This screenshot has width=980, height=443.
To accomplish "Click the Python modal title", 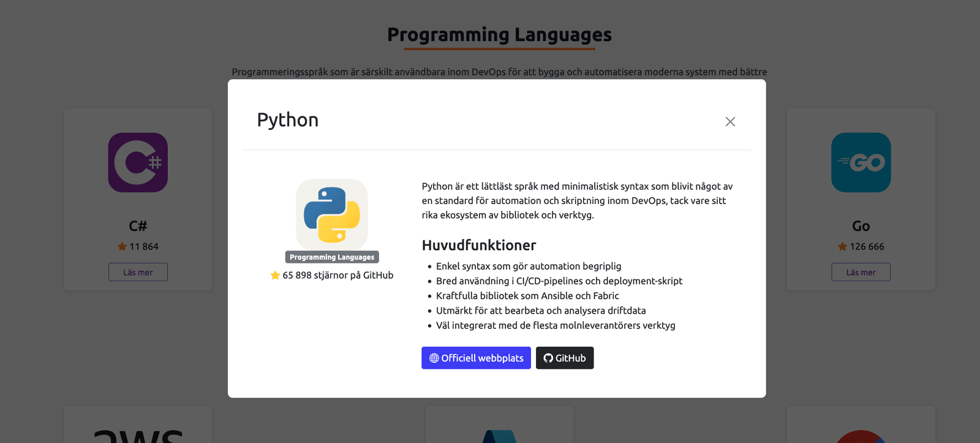I will pos(288,120).
